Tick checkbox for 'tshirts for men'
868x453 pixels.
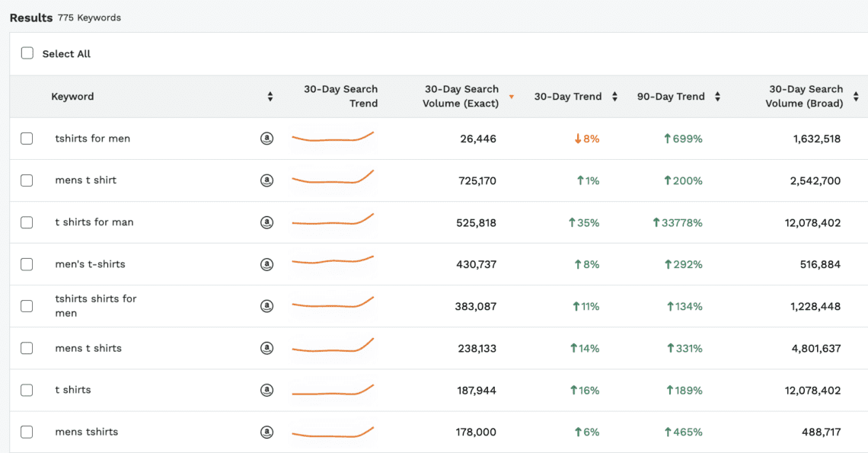coord(27,139)
